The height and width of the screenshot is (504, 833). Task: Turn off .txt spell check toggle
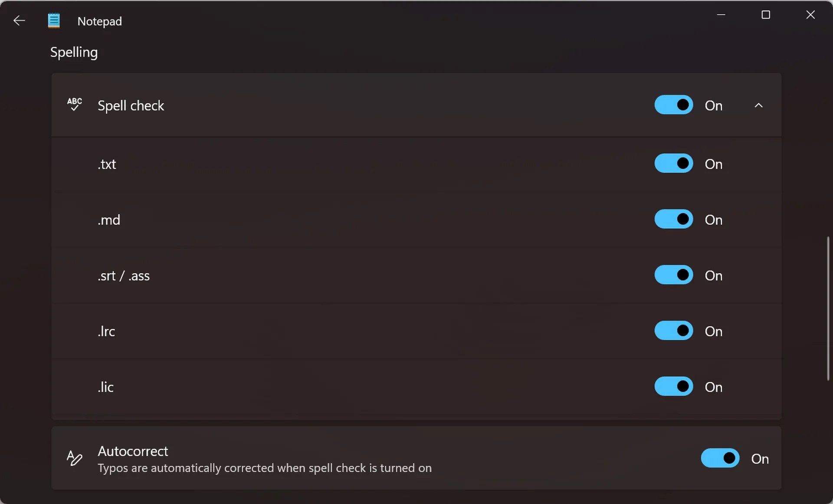click(x=673, y=163)
